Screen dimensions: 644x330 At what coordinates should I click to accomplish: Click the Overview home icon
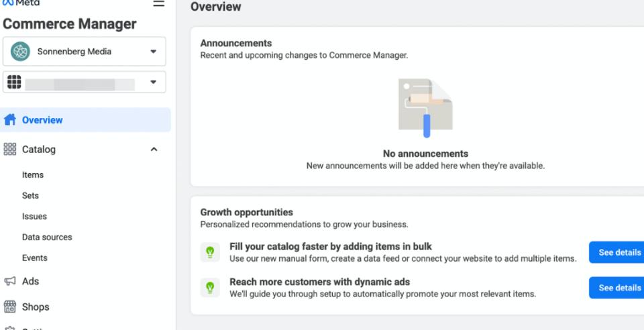point(10,120)
